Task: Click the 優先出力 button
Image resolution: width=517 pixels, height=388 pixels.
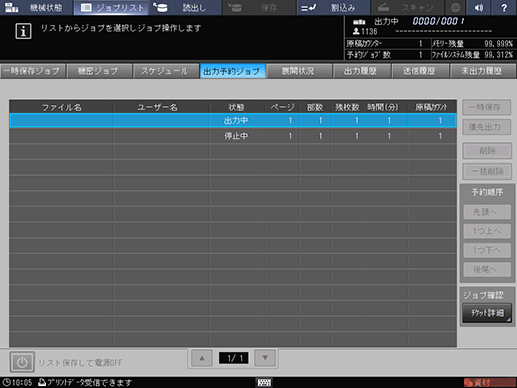Action: 486,127
